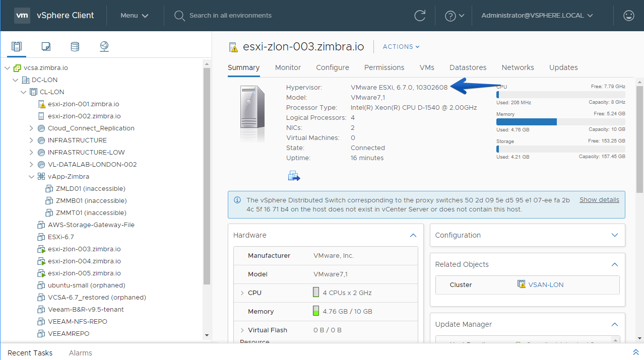Screen dimensions: 644x360
Task: Click the ubuntu-small orphaned VM icon
Action: (x=41, y=285)
